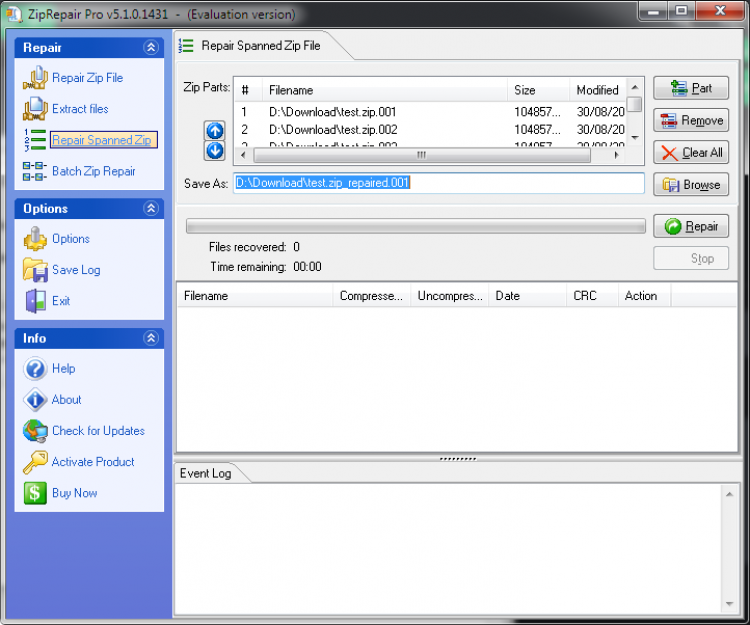Add a zip part with Part button
The image size is (750, 625).
[691, 88]
